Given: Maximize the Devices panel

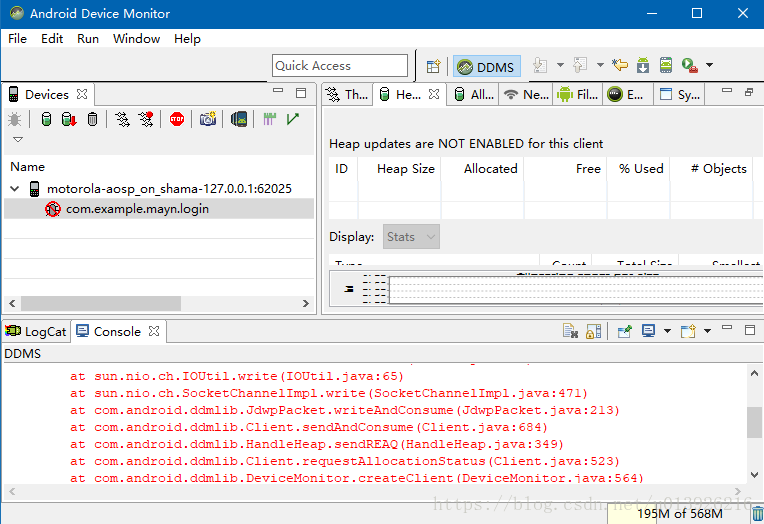Looking at the screenshot, I should [x=301, y=93].
